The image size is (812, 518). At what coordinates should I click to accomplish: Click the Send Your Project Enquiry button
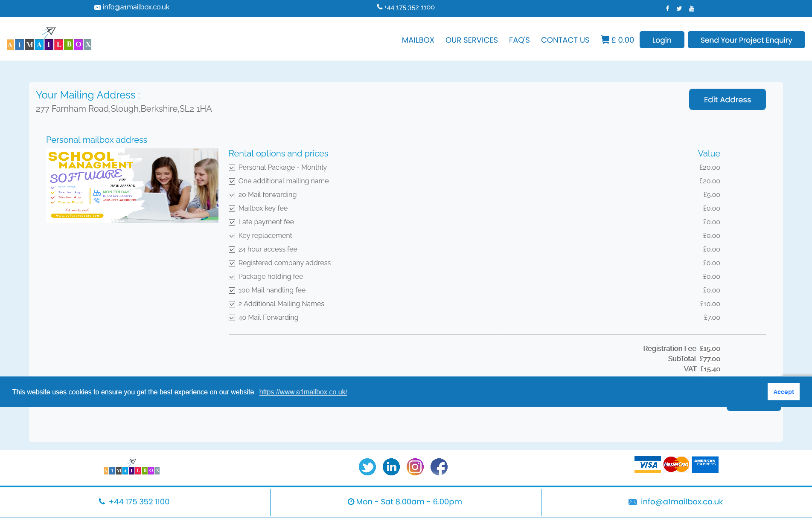[746, 40]
